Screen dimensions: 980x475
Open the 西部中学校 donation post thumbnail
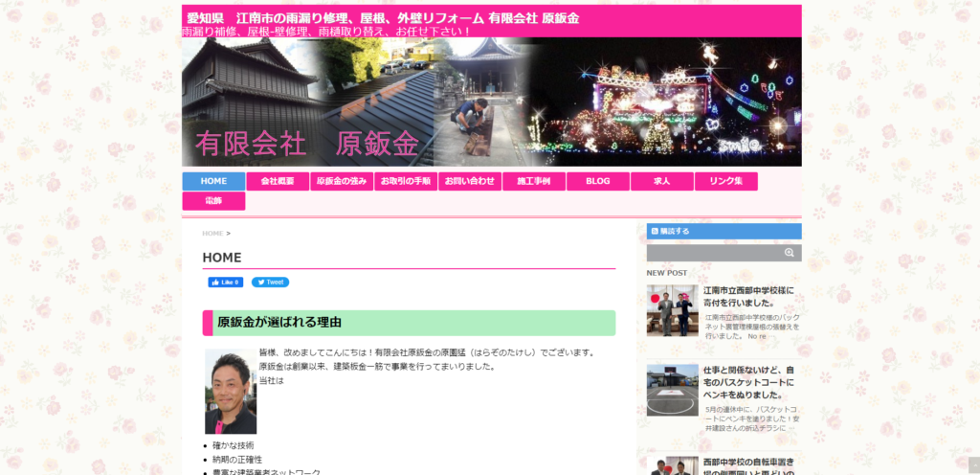(673, 310)
